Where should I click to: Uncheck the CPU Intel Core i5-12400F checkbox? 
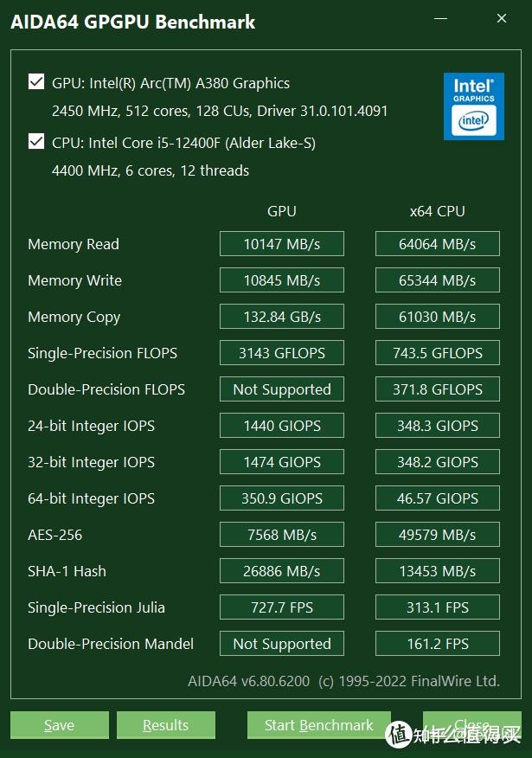tap(36, 141)
